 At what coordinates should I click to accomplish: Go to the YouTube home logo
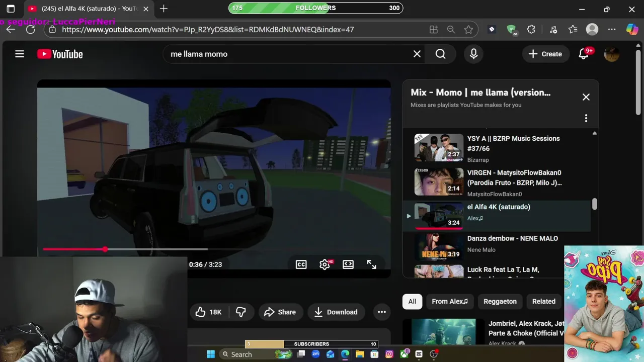pyautogui.click(x=60, y=54)
